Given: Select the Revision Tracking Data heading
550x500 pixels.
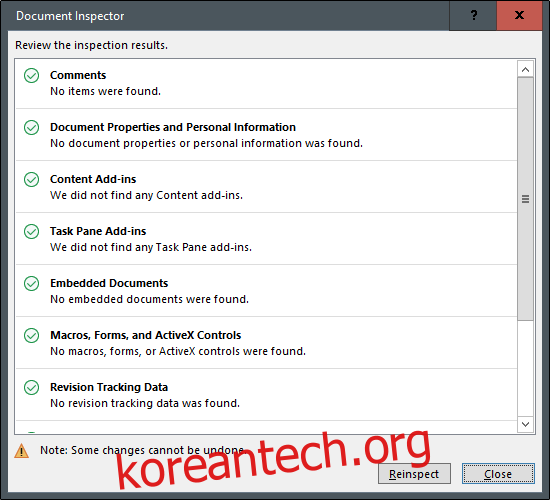Looking at the screenshot, I should pyautogui.click(x=109, y=387).
